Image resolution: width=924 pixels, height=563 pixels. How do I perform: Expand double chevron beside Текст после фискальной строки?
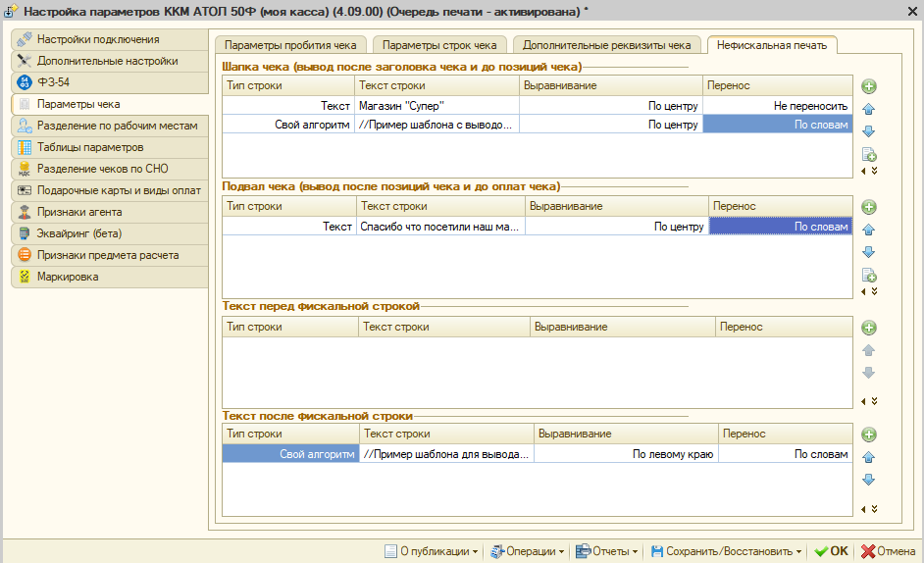pyautogui.click(x=875, y=509)
